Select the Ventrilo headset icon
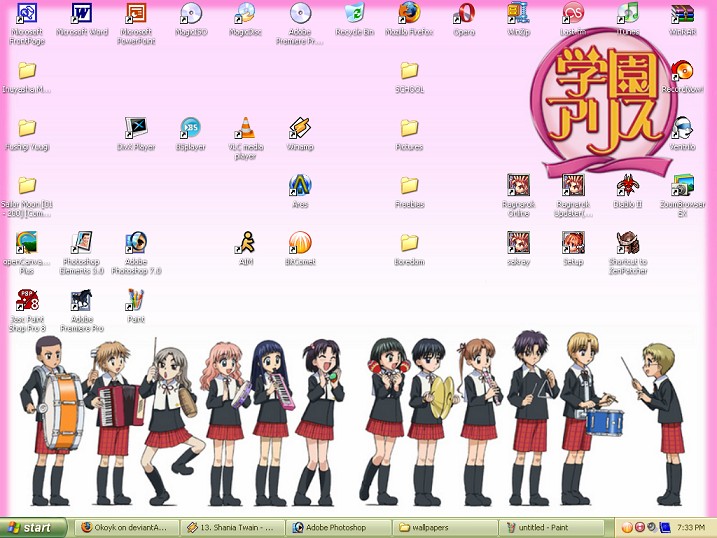717x538 pixels. [x=683, y=128]
